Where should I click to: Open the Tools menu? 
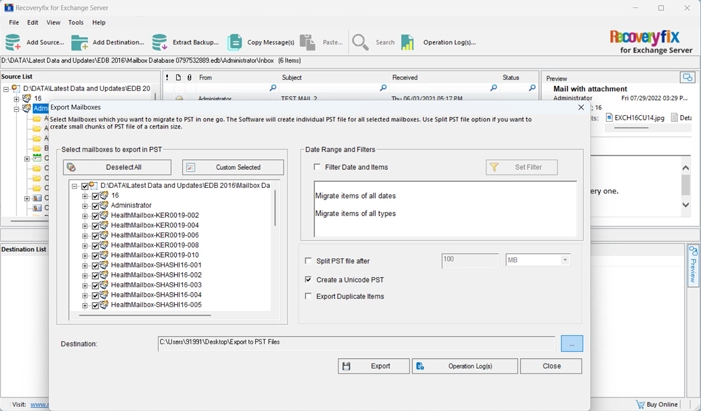pos(76,22)
